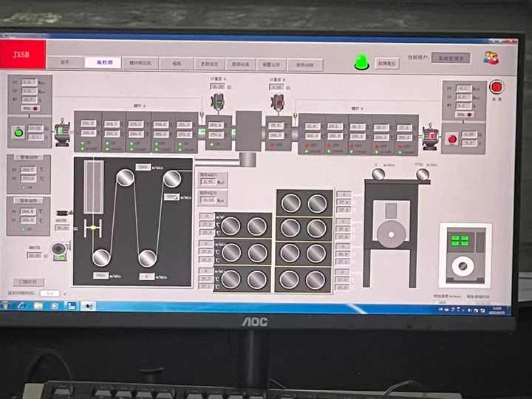Select the extruder B motor icon
Screen dimensions: 532x399
pyautogui.click(x=430, y=137)
